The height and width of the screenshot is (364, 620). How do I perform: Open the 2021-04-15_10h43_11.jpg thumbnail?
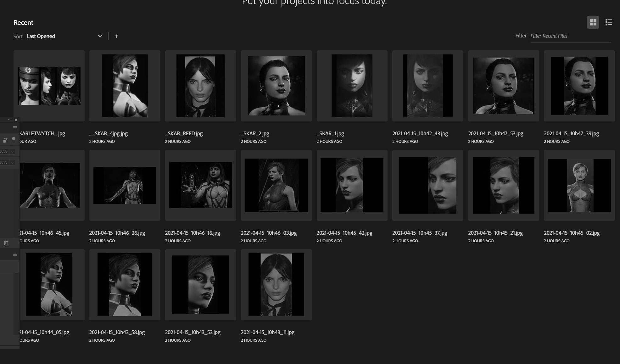pos(276,285)
